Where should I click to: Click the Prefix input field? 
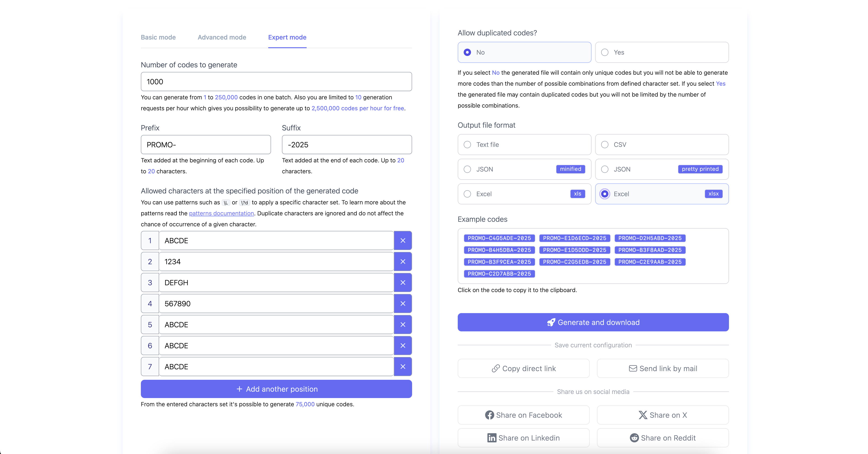[x=205, y=145]
